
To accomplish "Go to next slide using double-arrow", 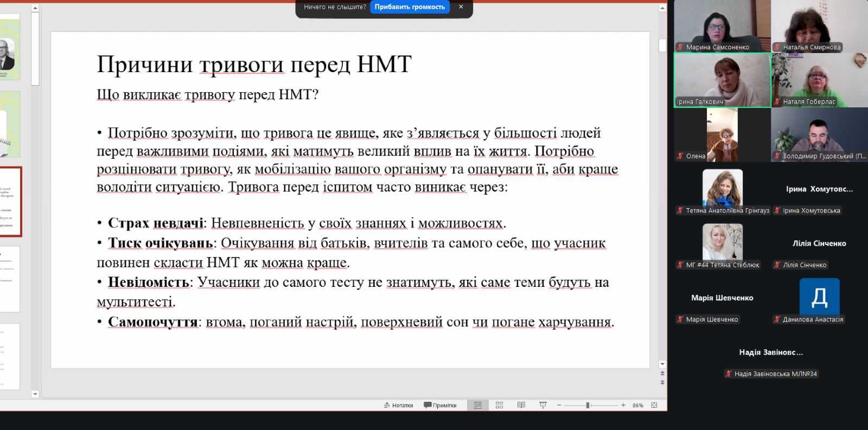I will (662, 382).
